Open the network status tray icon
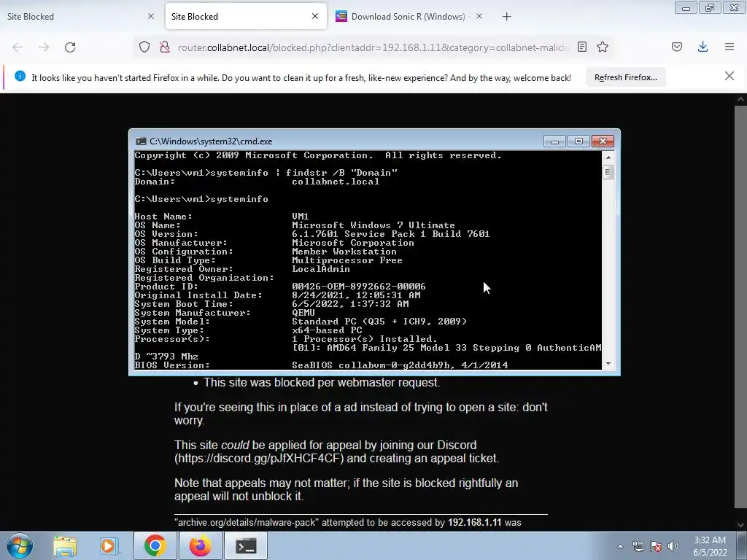This screenshot has width=747, height=560. click(x=638, y=546)
